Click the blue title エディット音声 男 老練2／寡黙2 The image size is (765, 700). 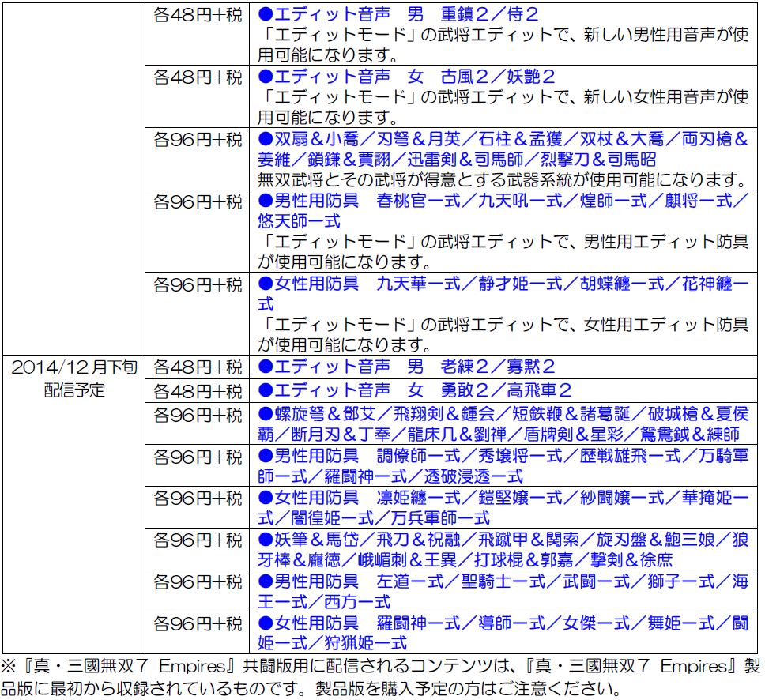(406, 367)
